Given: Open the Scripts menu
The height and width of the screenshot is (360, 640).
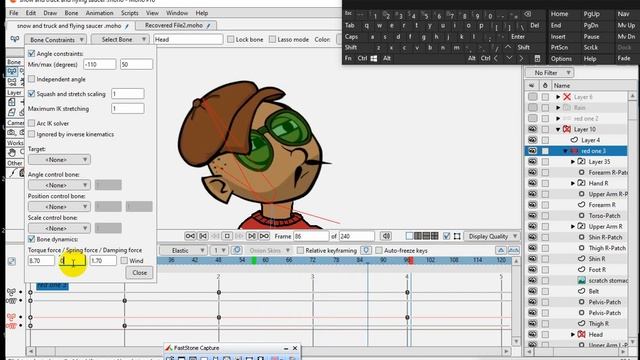Looking at the screenshot, I should tap(129, 13).
